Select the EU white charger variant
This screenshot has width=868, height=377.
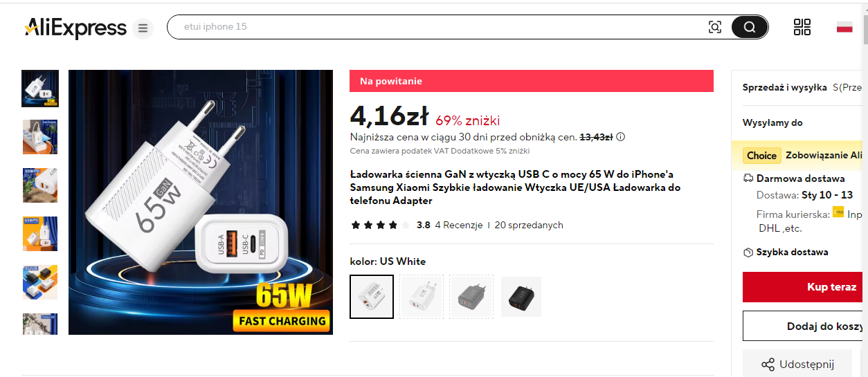422,297
